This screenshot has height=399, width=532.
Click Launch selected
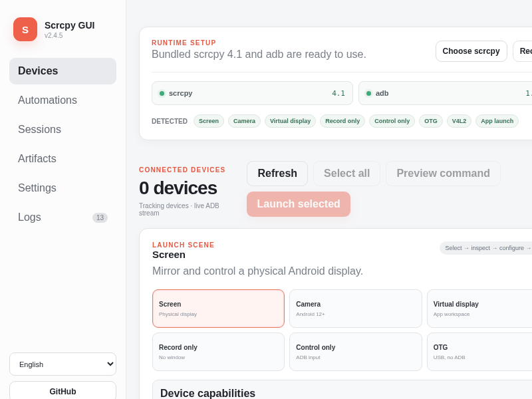[299, 204]
